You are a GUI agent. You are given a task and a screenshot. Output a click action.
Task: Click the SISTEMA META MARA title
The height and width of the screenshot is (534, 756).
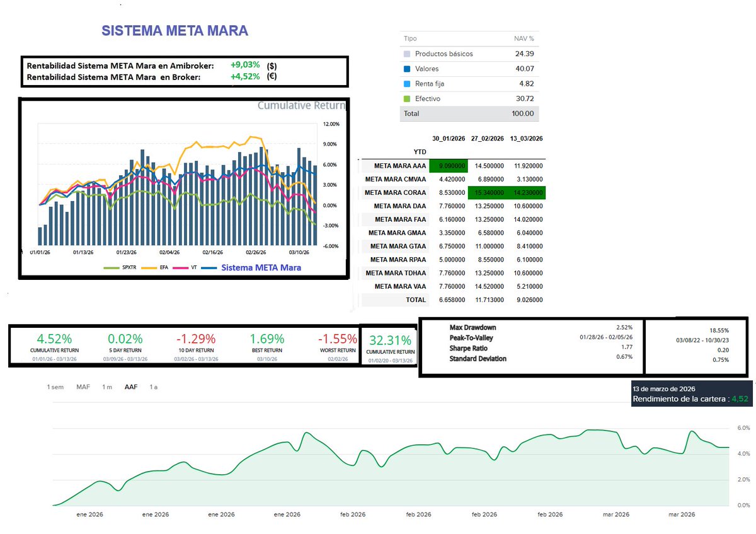click(175, 31)
